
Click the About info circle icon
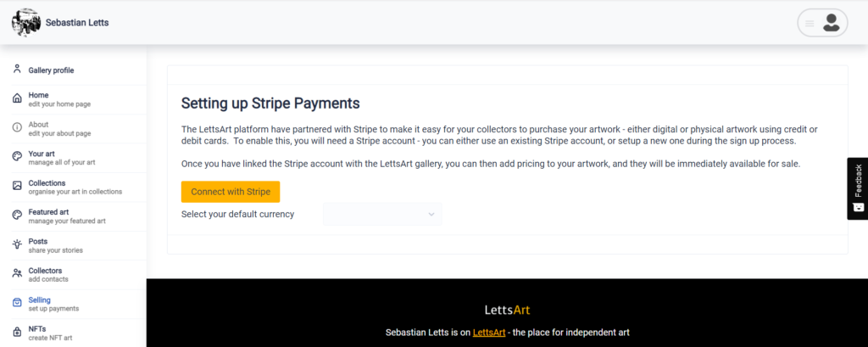[17, 128]
